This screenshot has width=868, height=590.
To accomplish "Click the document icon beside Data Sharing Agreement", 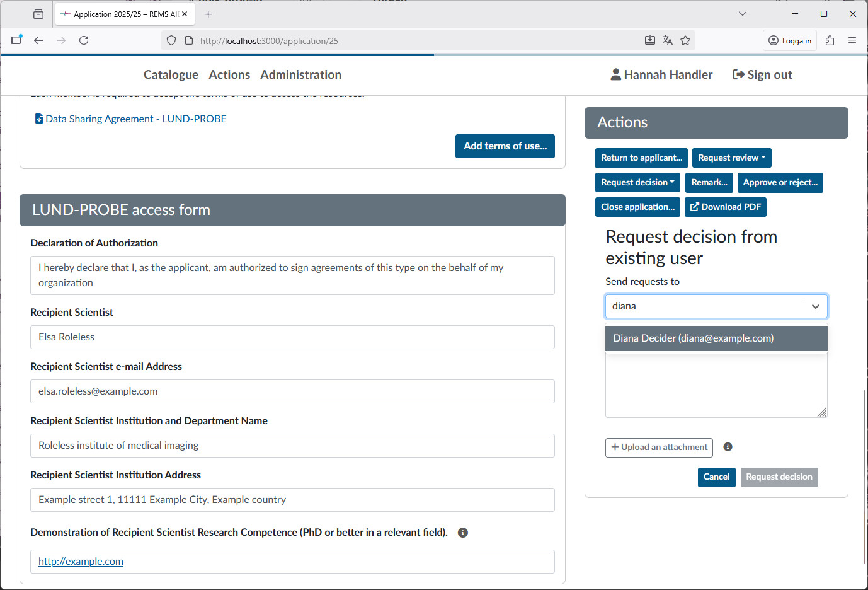I will (38, 118).
